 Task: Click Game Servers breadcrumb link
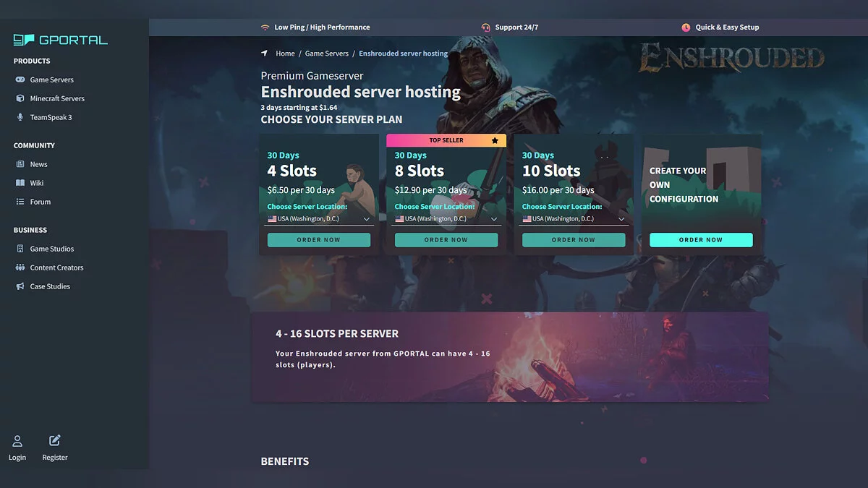pos(327,53)
